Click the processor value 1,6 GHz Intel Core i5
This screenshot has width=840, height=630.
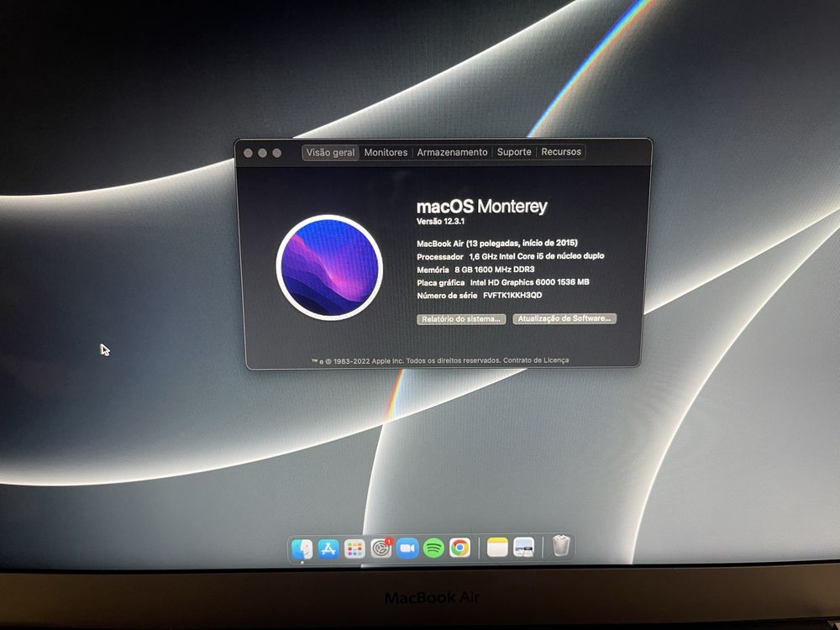coord(536,256)
